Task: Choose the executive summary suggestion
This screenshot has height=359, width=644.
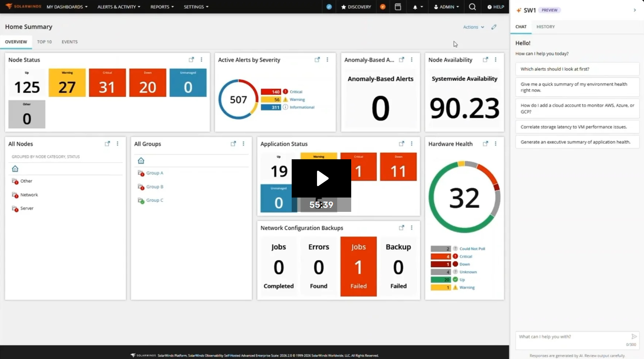Action: tap(577, 142)
